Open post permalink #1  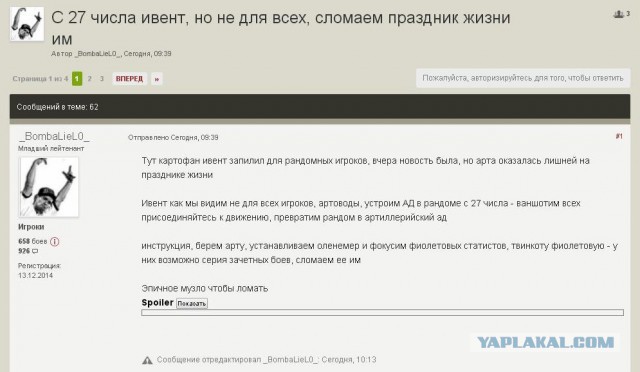pyautogui.click(x=619, y=136)
